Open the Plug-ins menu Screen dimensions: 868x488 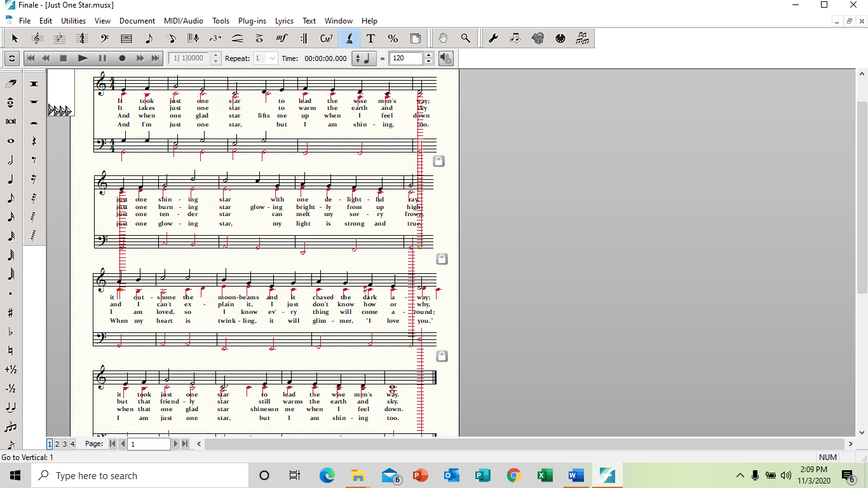point(252,20)
